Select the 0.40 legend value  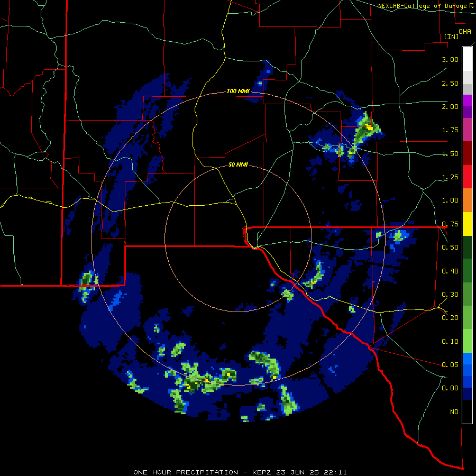point(450,271)
